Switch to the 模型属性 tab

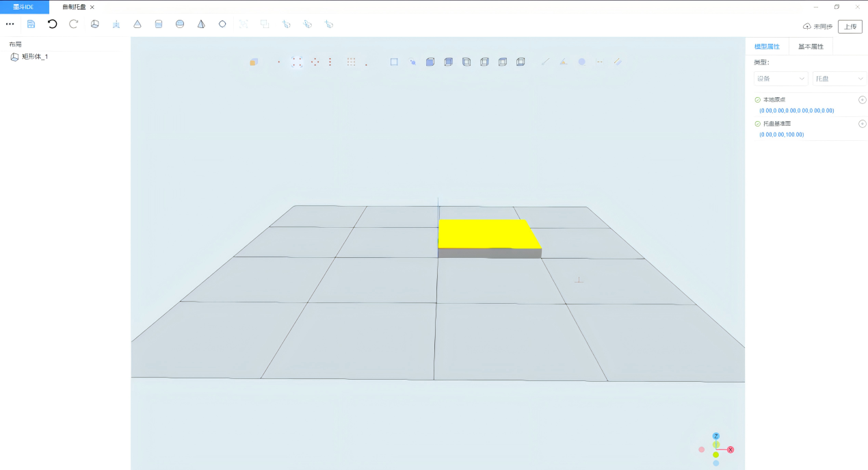pyautogui.click(x=767, y=47)
